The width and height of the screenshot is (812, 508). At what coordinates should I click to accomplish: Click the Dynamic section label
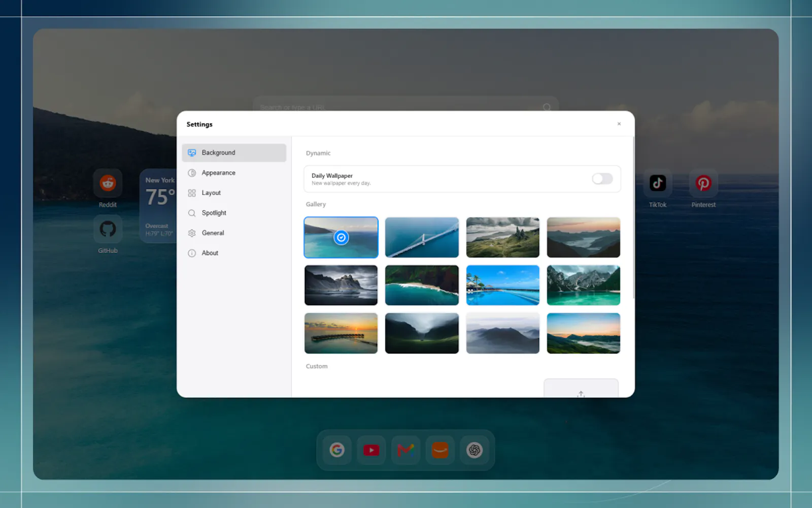pos(318,153)
